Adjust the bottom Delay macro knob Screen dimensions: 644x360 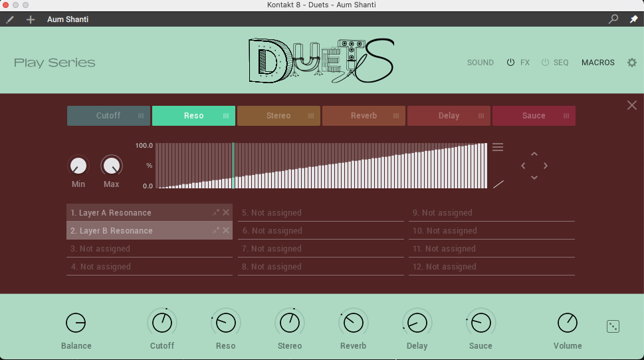[417, 323]
